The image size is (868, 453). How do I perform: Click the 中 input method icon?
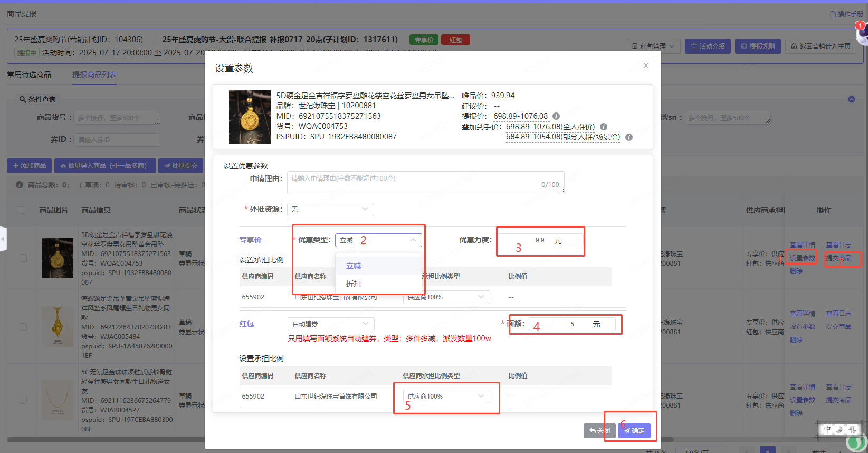pos(827,430)
